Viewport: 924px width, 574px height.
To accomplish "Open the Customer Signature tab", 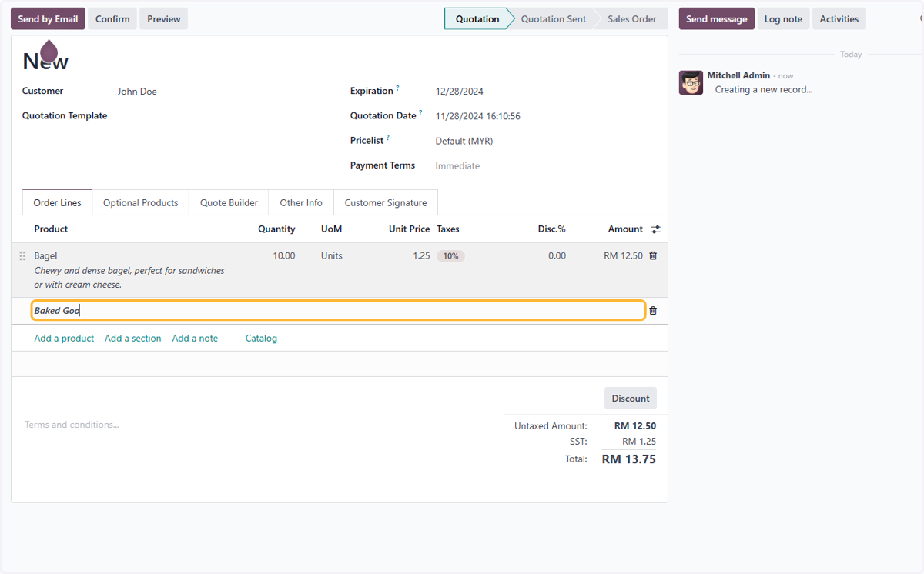I will (x=386, y=202).
